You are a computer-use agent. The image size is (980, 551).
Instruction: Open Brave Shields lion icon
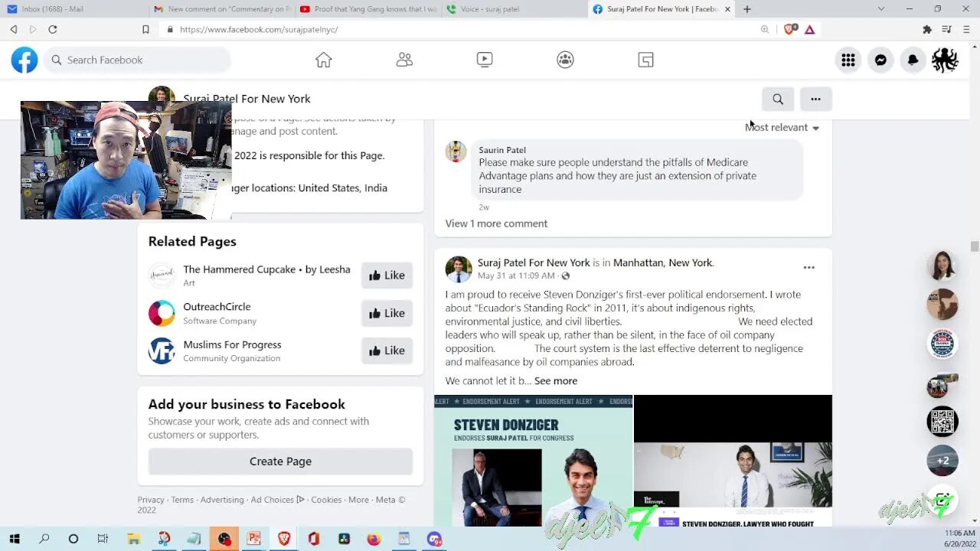pyautogui.click(x=789, y=29)
